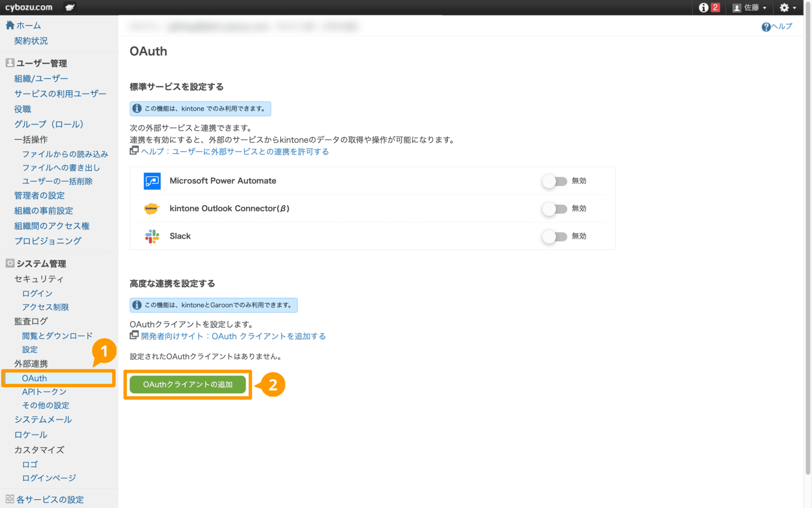812x508 pixels.
Task: Click the Slack logo icon
Action: (x=152, y=236)
